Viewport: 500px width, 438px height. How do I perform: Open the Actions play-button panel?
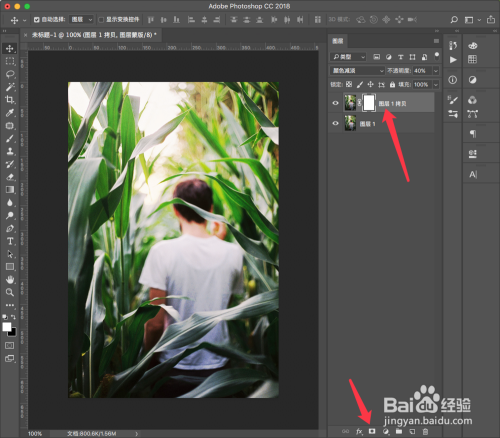click(x=453, y=60)
